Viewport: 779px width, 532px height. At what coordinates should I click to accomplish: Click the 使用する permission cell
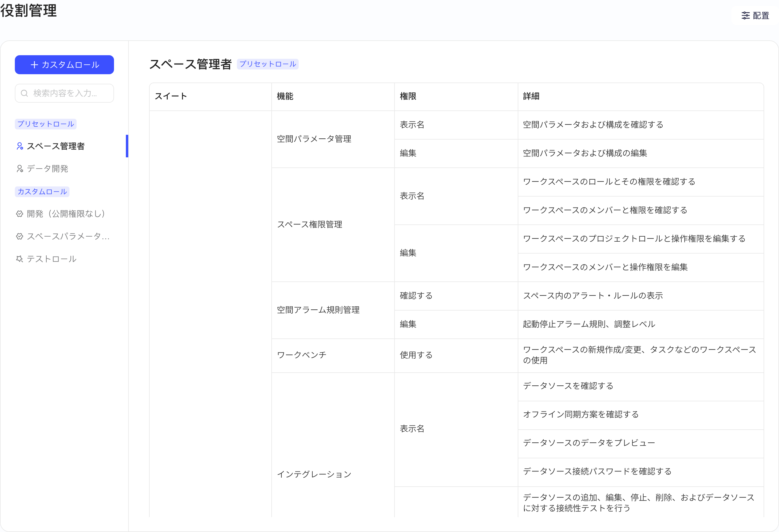pos(456,355)
